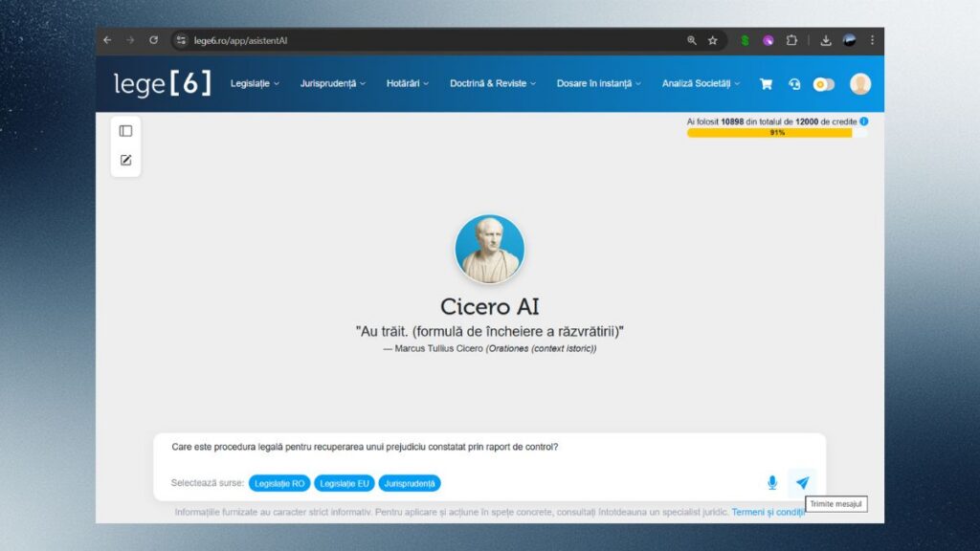The height and width of the screenshot is (551, 980).
Task: Open the Dosare în instanță menu
Action: [599, 84]
